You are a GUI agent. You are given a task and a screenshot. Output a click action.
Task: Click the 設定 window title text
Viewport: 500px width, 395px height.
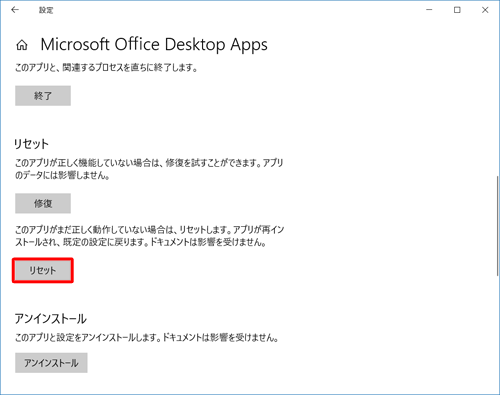(x=46, y=10)
